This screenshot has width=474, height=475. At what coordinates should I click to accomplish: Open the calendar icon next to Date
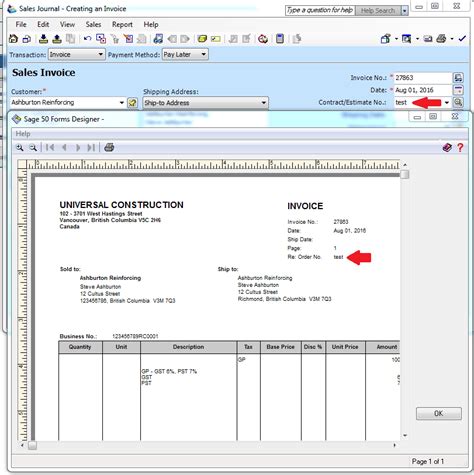[458, 90]
